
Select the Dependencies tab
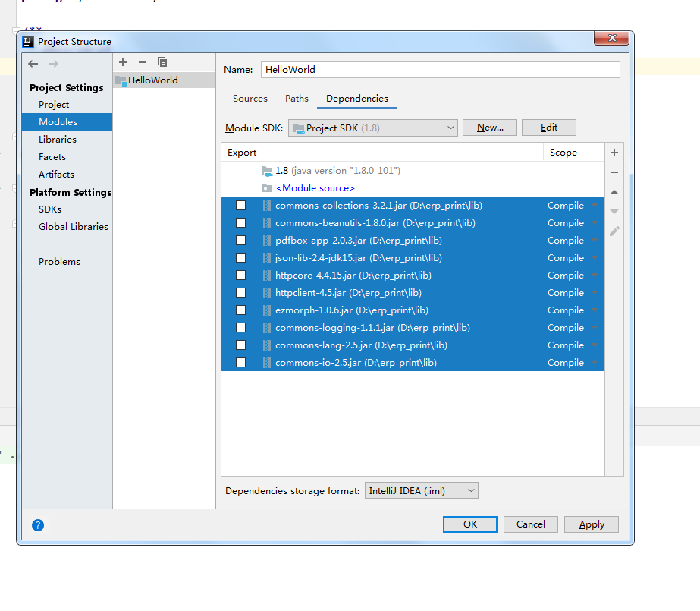[x=357, y=99]
